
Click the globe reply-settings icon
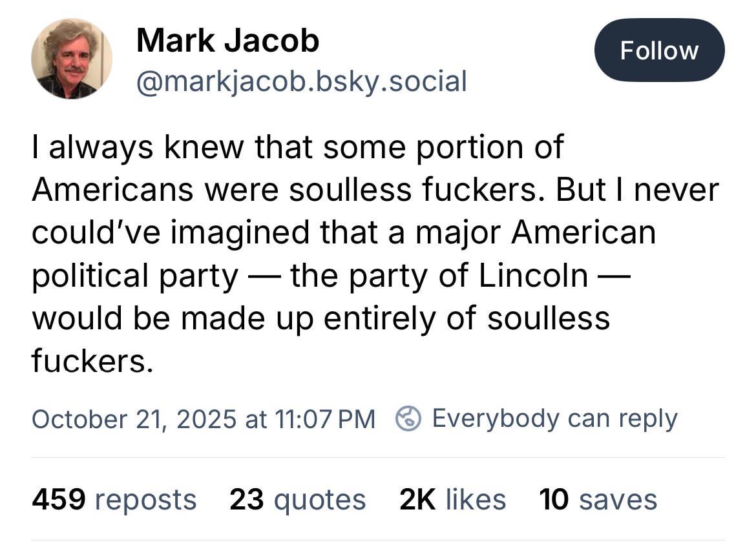(408, 418)
